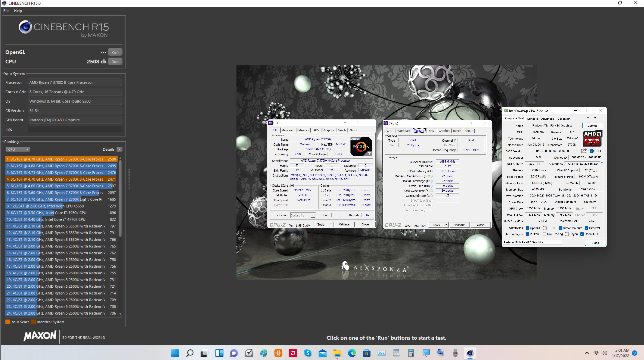
Task: Click the Wi-Fi network tray icon
Action: point(596,353)
